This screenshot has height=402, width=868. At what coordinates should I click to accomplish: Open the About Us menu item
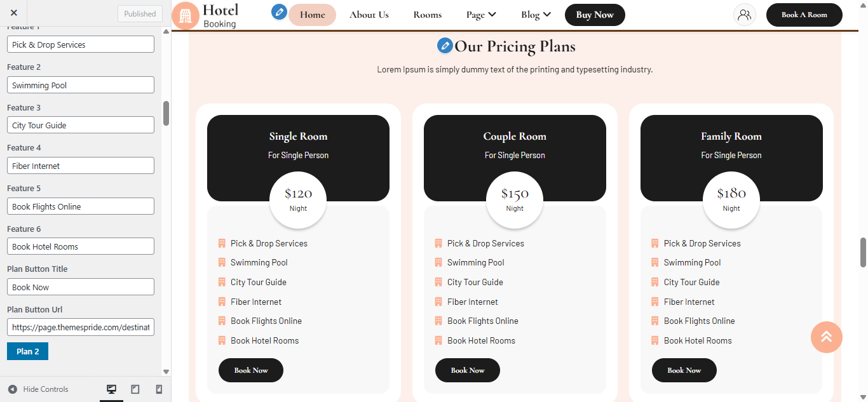pyautogui.click(x=369, y=15)
